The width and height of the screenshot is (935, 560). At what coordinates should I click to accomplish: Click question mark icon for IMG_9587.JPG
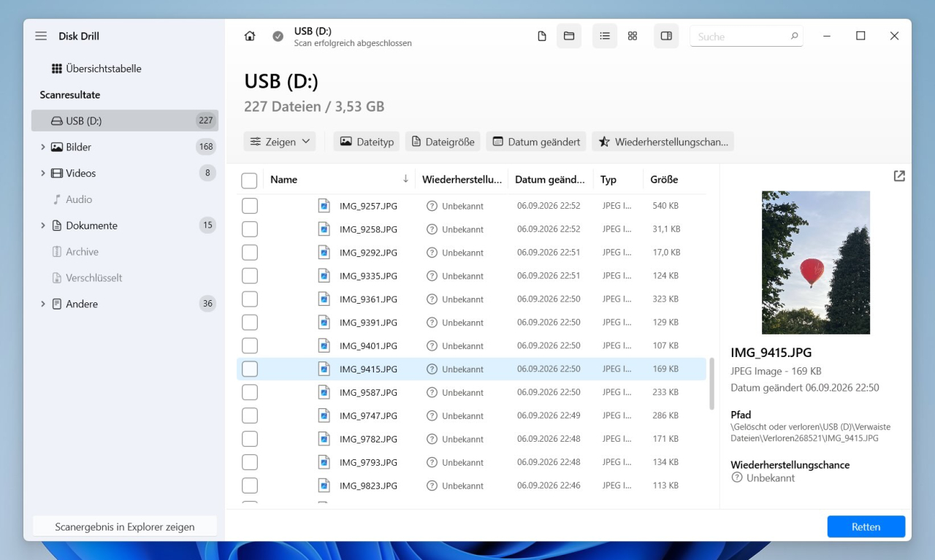(432, 392)
